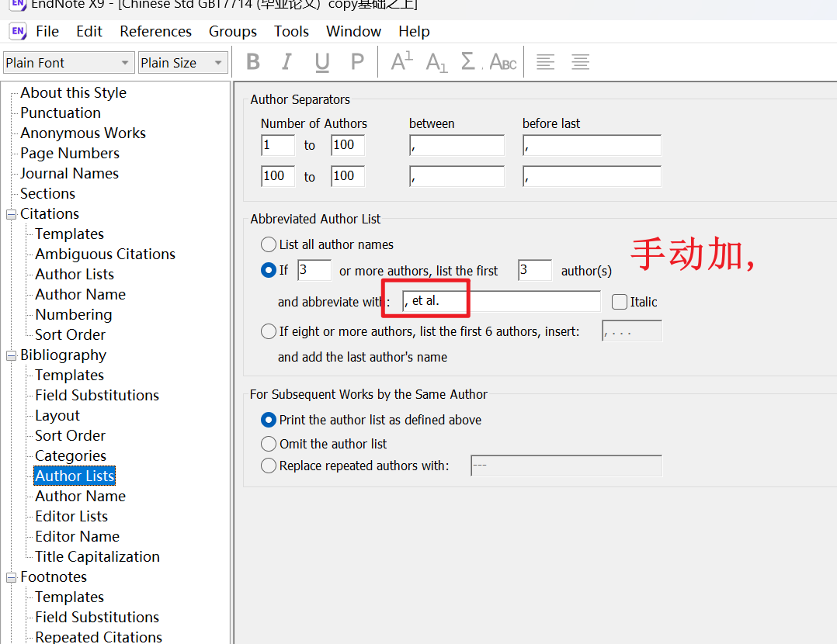
Task: Click the 'Replace repeated authors with' field
Action: (566, 466)
